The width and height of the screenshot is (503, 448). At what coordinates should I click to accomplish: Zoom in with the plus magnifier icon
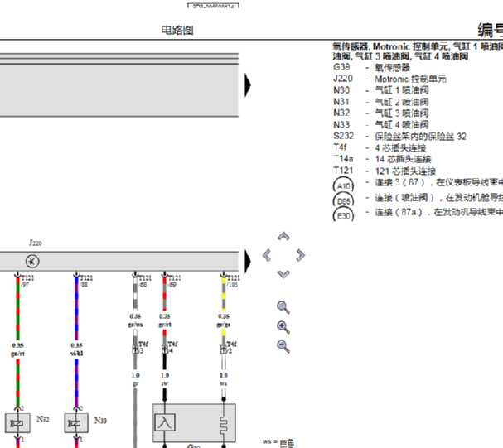click(283, 327)
